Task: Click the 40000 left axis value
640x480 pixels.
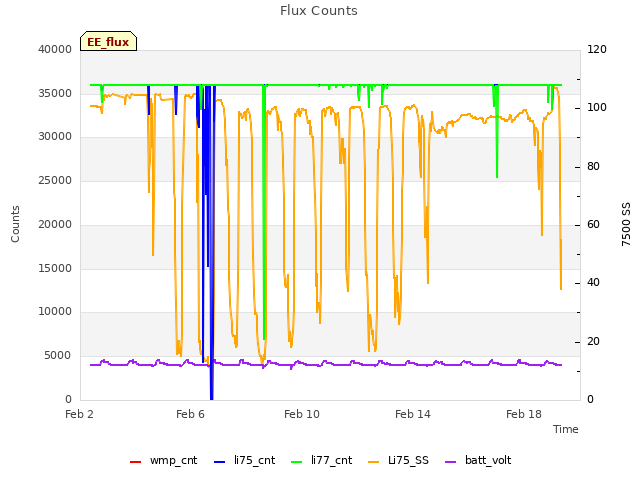Action: coord(55,49)
